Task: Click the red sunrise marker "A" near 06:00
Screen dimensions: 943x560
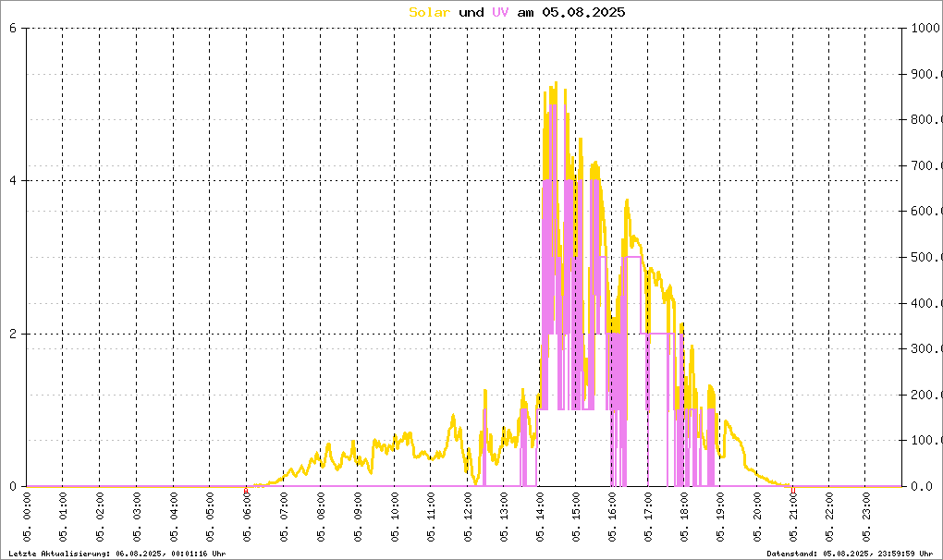Action: [245, 491]
